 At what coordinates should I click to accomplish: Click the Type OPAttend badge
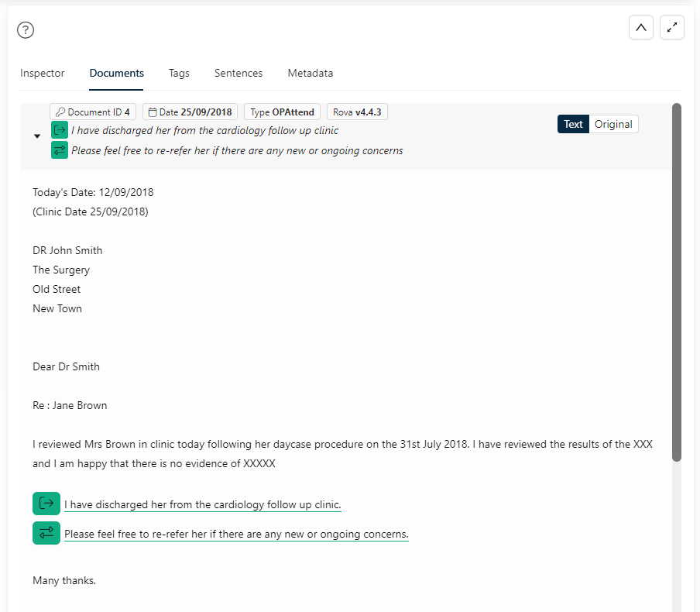[x=282, y=112]
